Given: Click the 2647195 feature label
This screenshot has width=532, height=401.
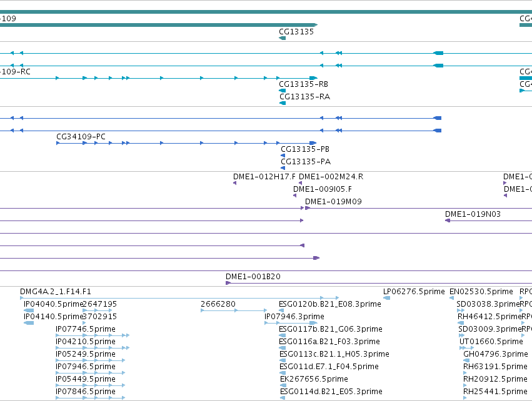Looking at the screenshot, I should [100, 304].
